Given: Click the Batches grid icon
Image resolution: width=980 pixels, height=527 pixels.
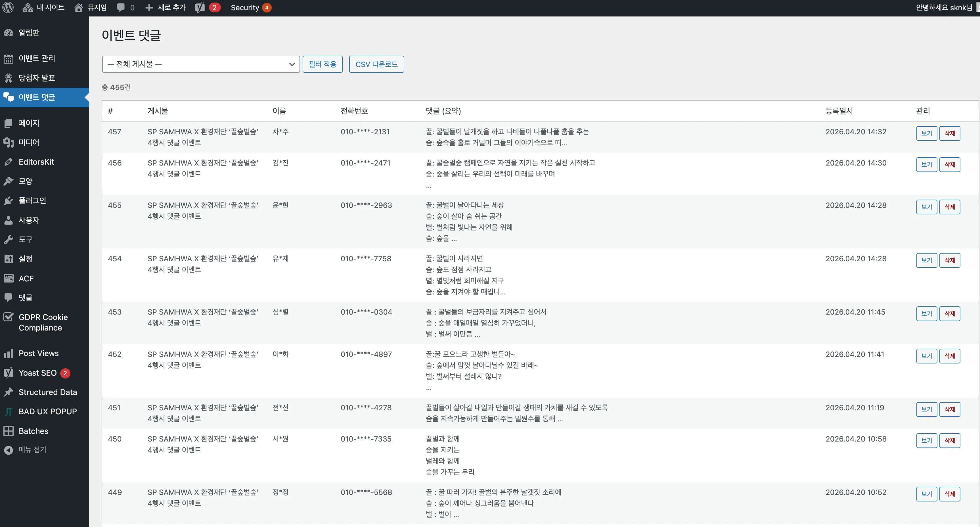Looking at the screenshot, I should [8, 431].
